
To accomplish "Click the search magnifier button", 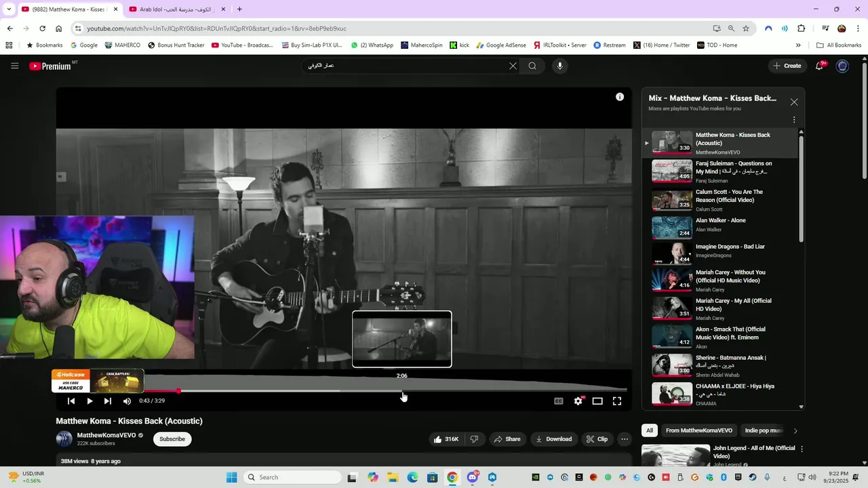I will (x=532, y=66).
